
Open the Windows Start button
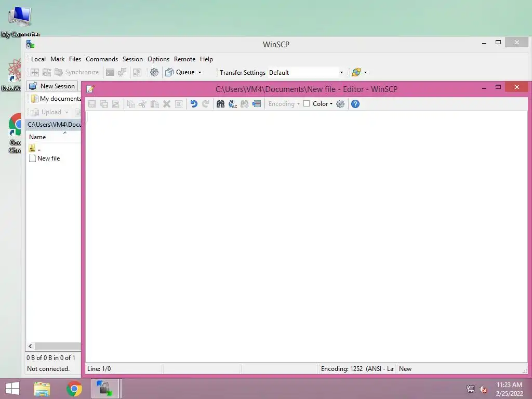point(12,389)
